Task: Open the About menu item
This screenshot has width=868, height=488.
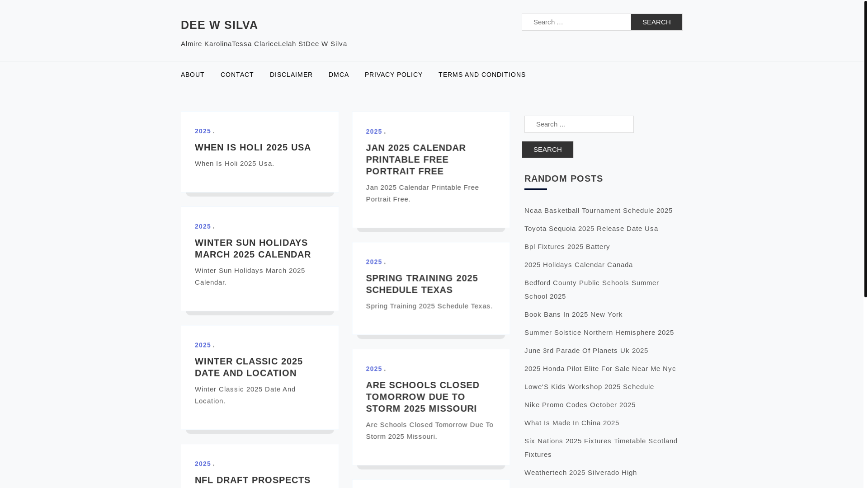Action: 193,75
